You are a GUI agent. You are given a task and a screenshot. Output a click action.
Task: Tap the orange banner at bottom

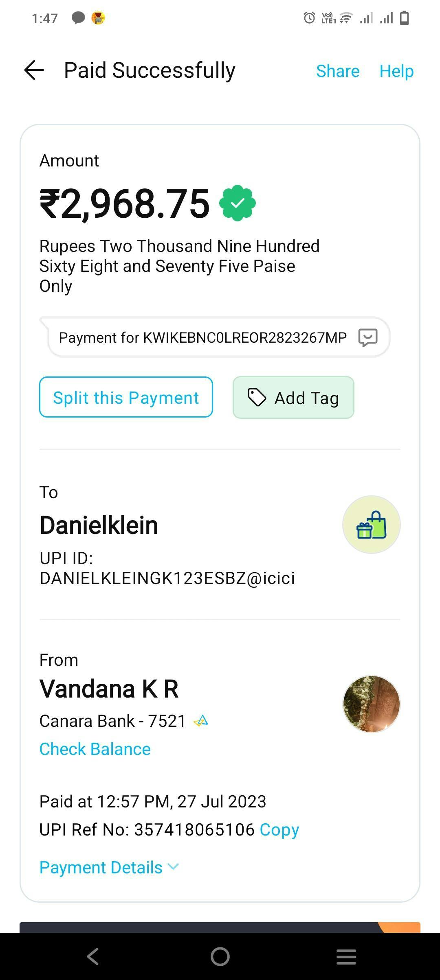(x=399, y=927)
